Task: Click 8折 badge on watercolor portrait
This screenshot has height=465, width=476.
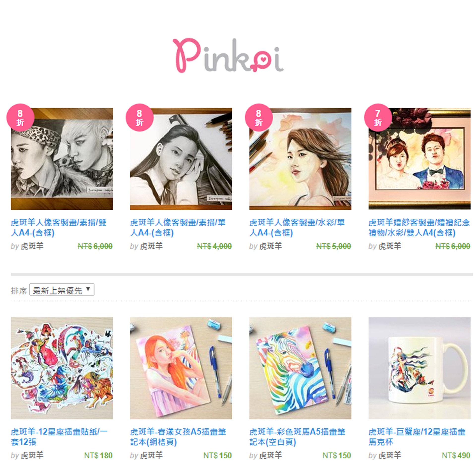Action: click(x=259, y=118)
